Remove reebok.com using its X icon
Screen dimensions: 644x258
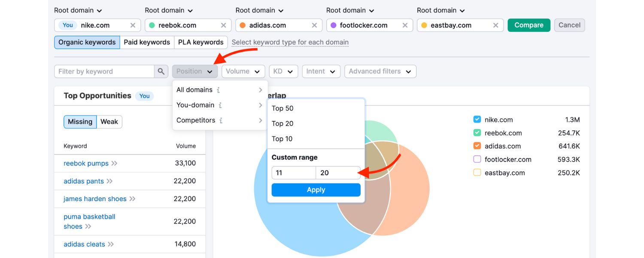tap(223, 25)
